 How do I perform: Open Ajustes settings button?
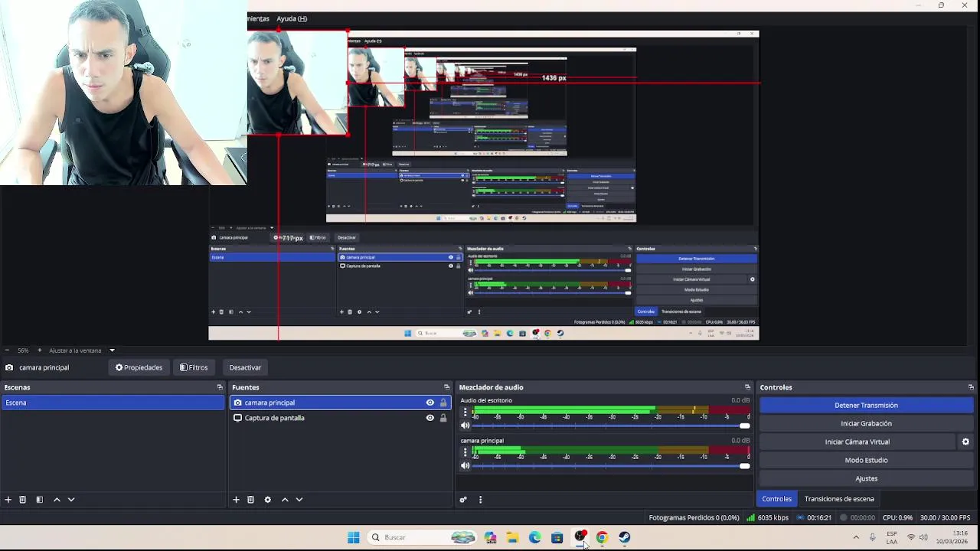(866, 478)
